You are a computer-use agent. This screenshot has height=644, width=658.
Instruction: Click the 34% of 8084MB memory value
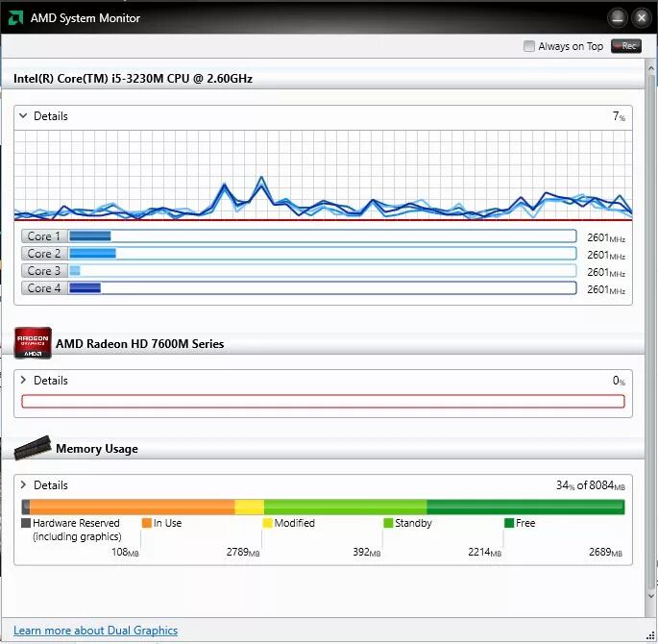(591, 485)
